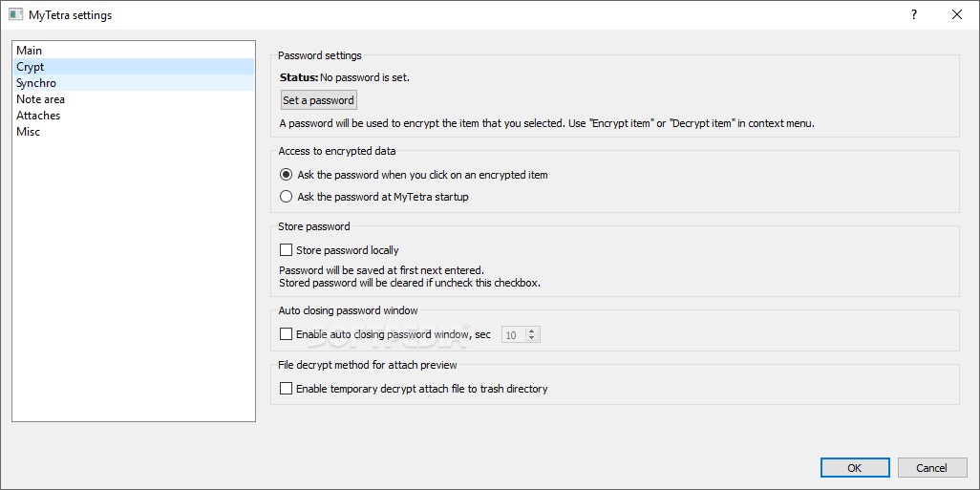
Task: Click the question mark help button
Action: pos(914,15)
